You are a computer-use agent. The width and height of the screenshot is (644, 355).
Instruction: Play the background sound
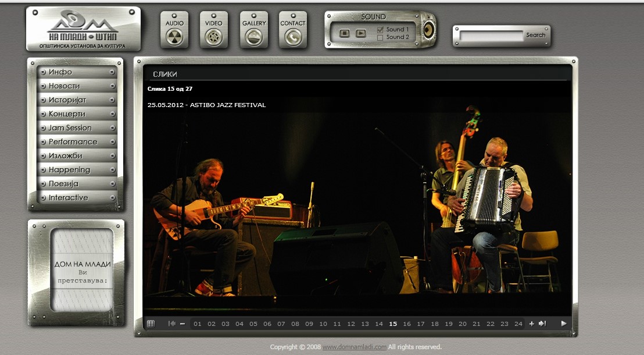pos(361,34)
